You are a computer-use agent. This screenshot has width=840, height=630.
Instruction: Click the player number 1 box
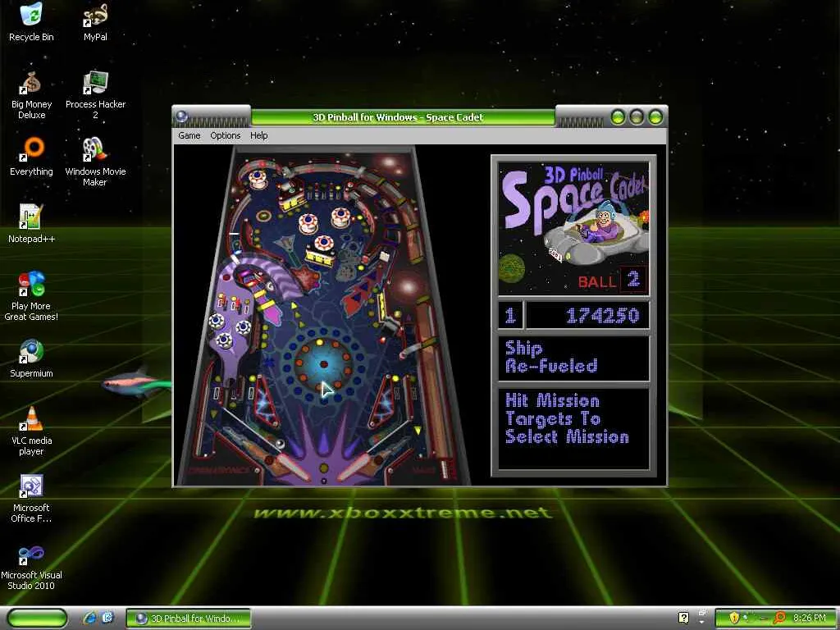510,315
